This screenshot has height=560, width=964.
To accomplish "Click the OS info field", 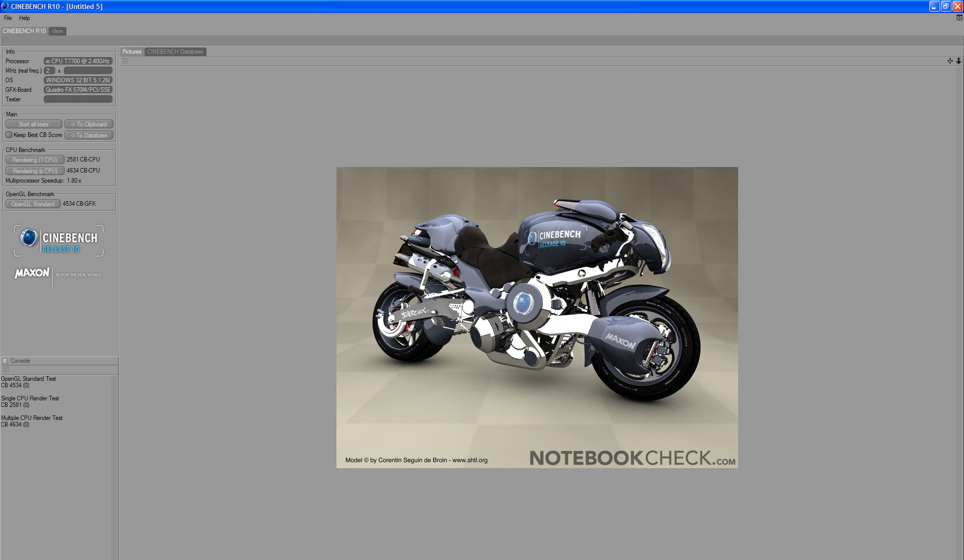I will (78, 81).
